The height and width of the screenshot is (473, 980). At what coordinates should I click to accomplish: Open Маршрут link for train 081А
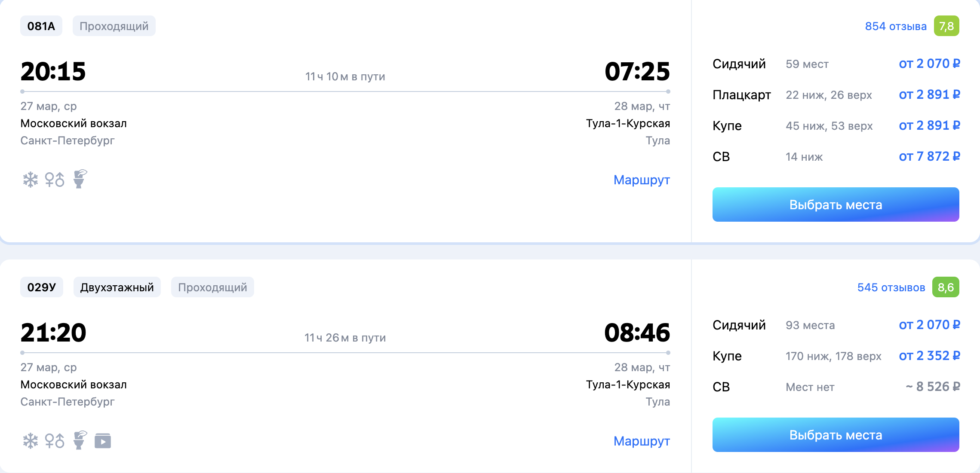[x=641, y=180]
